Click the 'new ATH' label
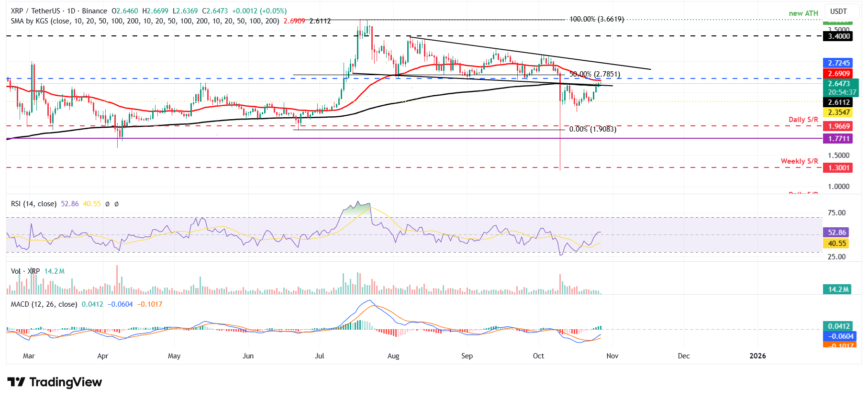 tap(803, 13)
